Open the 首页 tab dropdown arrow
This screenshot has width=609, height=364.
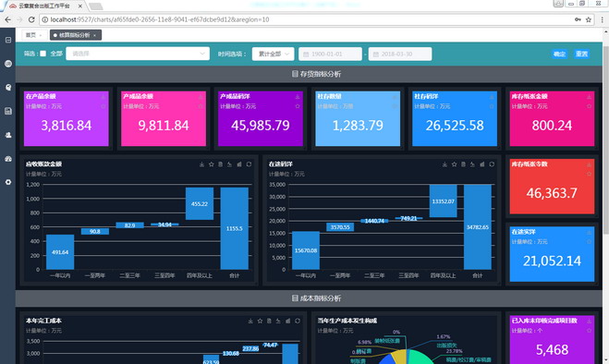(x=41, y=35)
